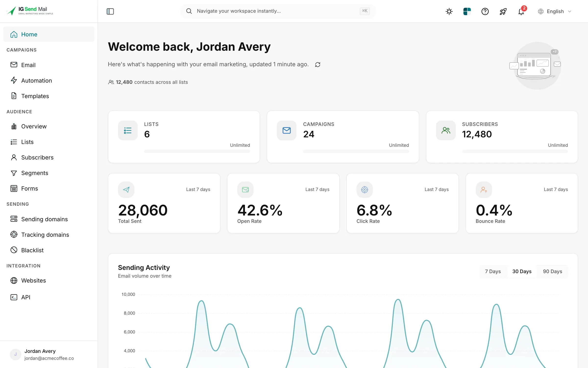Open Templates in sidebar

point(49,96)
